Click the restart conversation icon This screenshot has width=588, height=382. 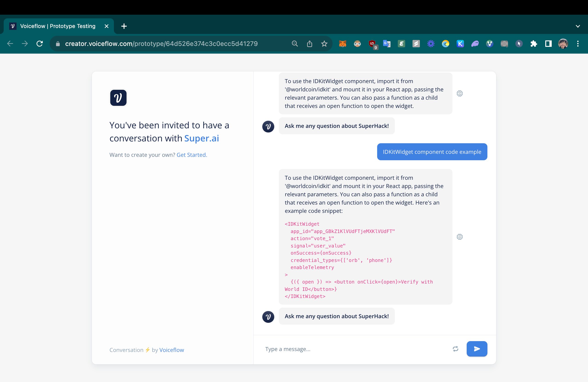tap(455, 349)
